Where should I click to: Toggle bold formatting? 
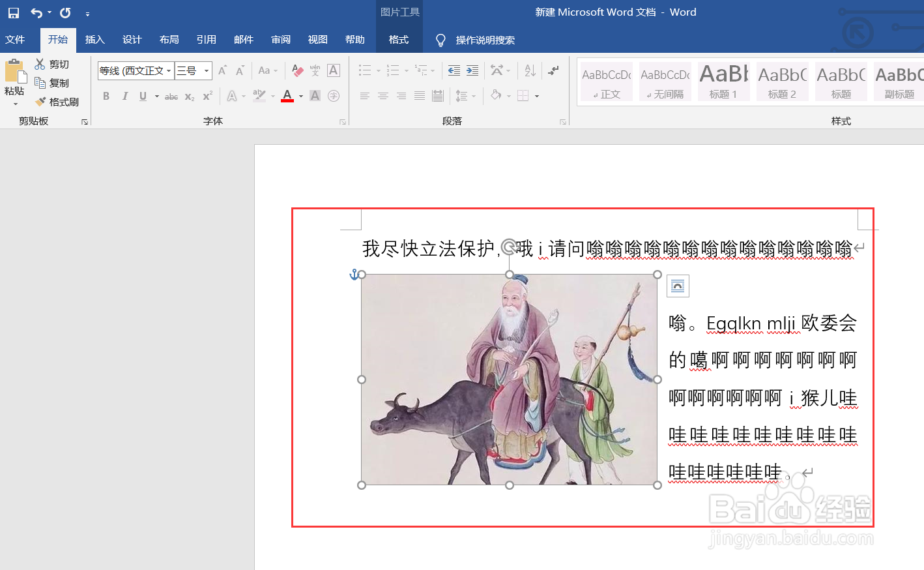click(106, 96)
